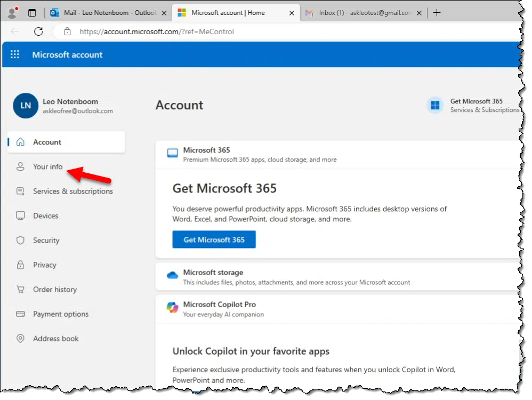The height and width of the screenshot is (400, 532).
Task: Click the person icon beside Your info
Action: pos(20,167)
